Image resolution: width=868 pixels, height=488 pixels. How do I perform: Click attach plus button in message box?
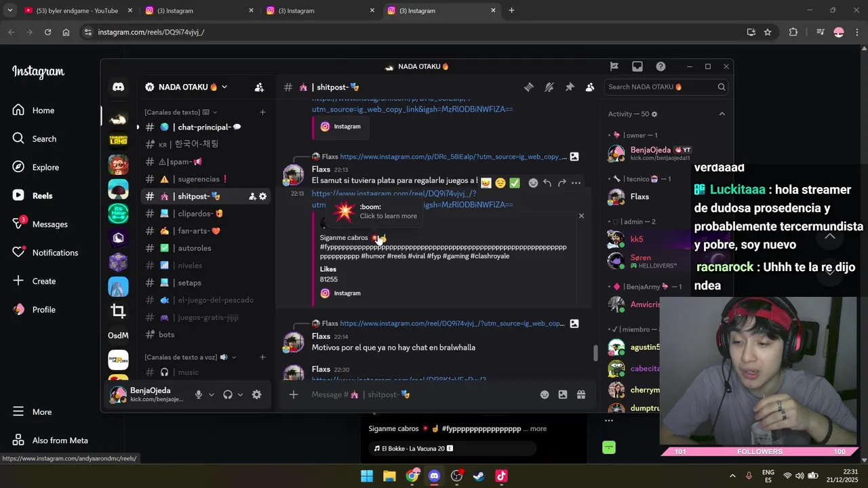(x=294, y=394)
